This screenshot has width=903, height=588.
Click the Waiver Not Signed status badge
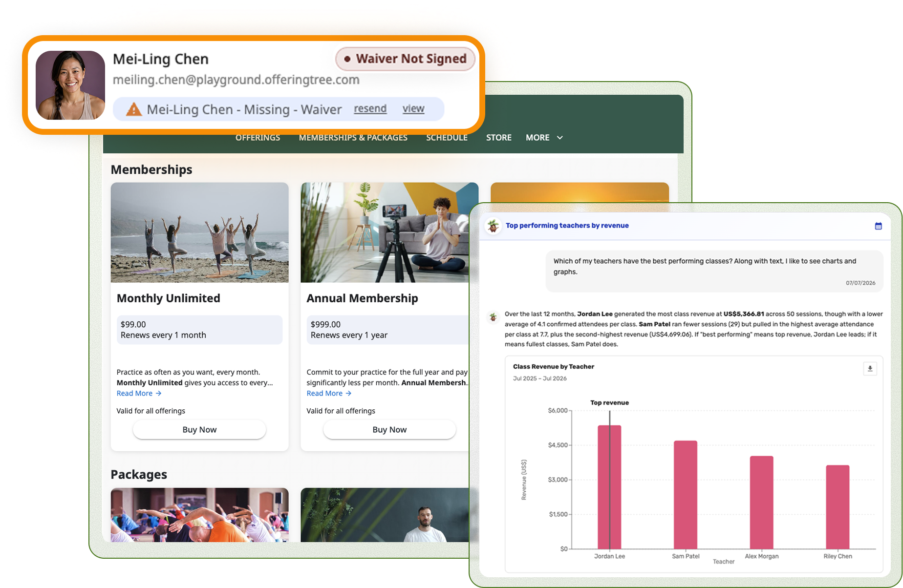pos(405,59)
